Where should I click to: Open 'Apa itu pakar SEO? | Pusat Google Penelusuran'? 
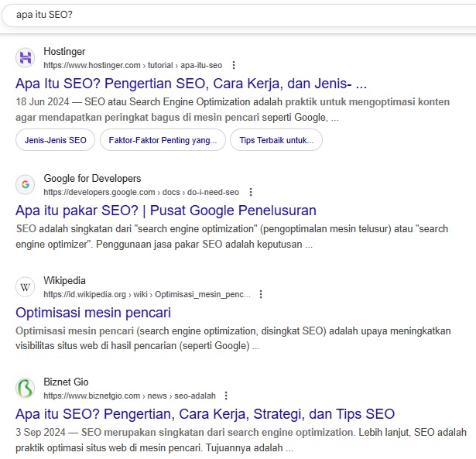(x=166, y=211)
